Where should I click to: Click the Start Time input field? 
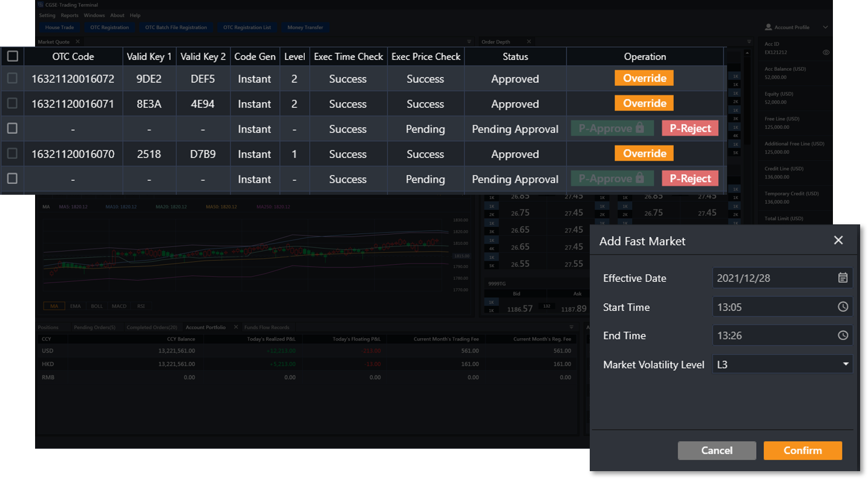coord(774,307)
